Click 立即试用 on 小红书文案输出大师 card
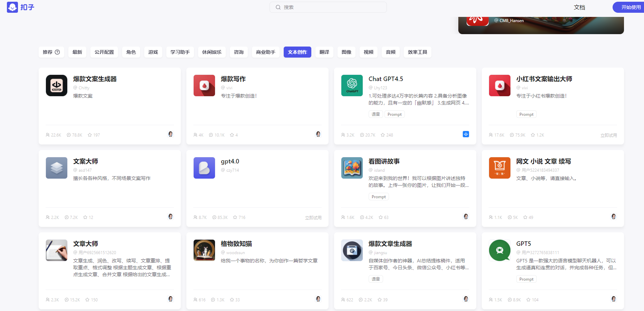 pyautogui.click(x=608, y=135)
